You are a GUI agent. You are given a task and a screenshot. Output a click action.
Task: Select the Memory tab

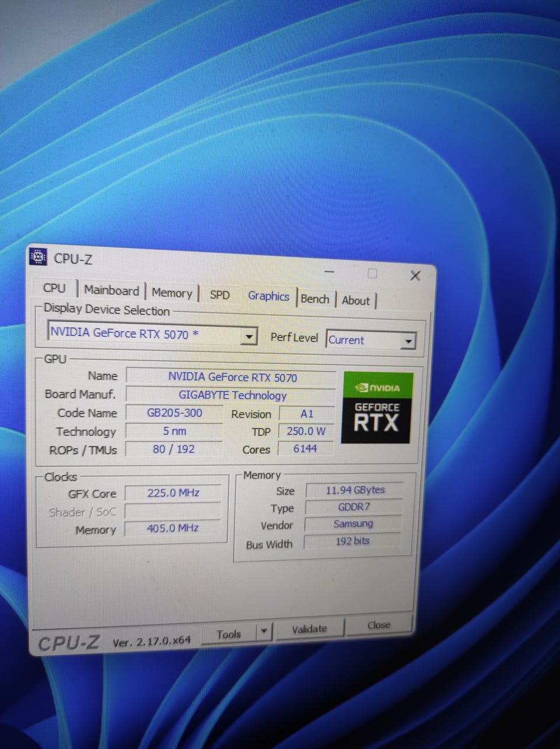coord(171,293)
